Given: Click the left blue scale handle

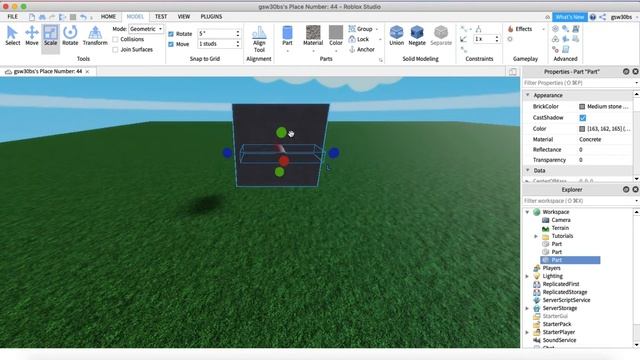Looking at the screenshot, I should [227, 153].
